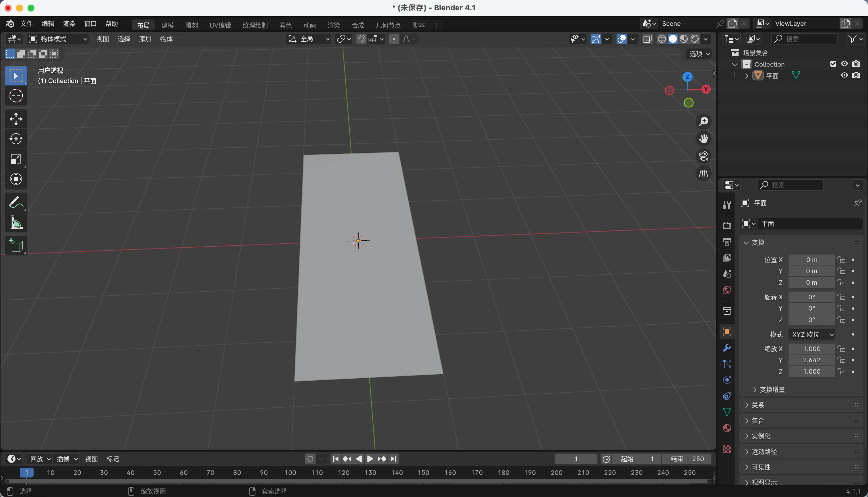868x497 pixels.
Task: Select the Measure ruler tool
Action: (x=16, y=223)
